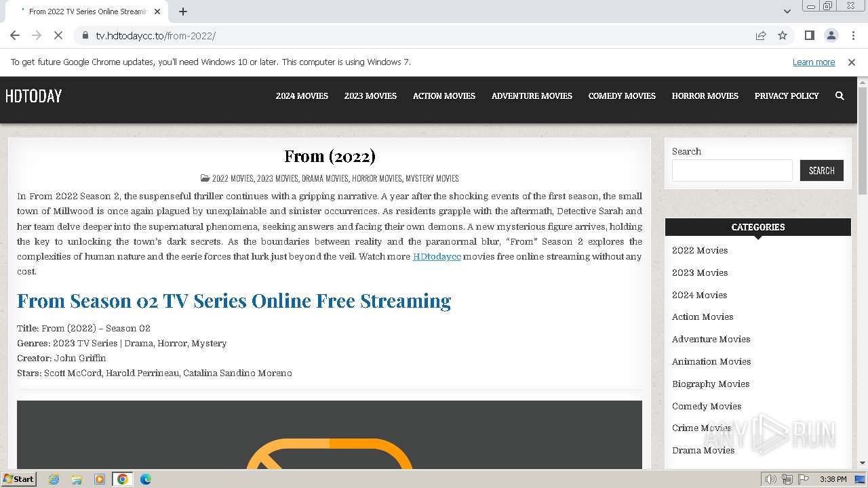Open the 2022 MOVIES post category tag
The width and height of the screenshot is (868, 488).
point(233,178)
